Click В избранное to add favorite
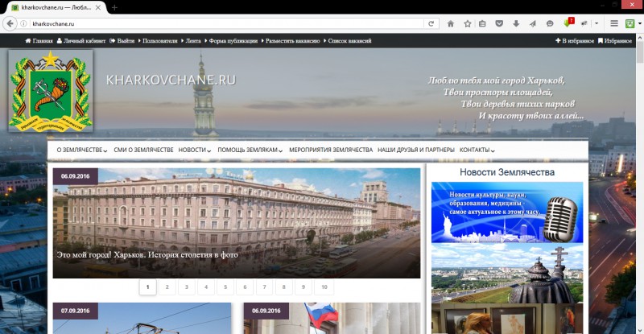This screenshot has height=334, width=644. [575, 41]
